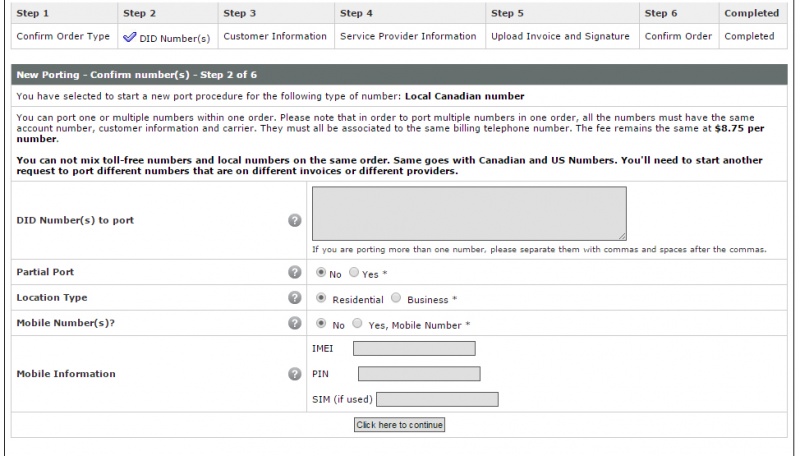800x456 pixels.
Task: Click the Click here to continue button
Action: point(399,425)
